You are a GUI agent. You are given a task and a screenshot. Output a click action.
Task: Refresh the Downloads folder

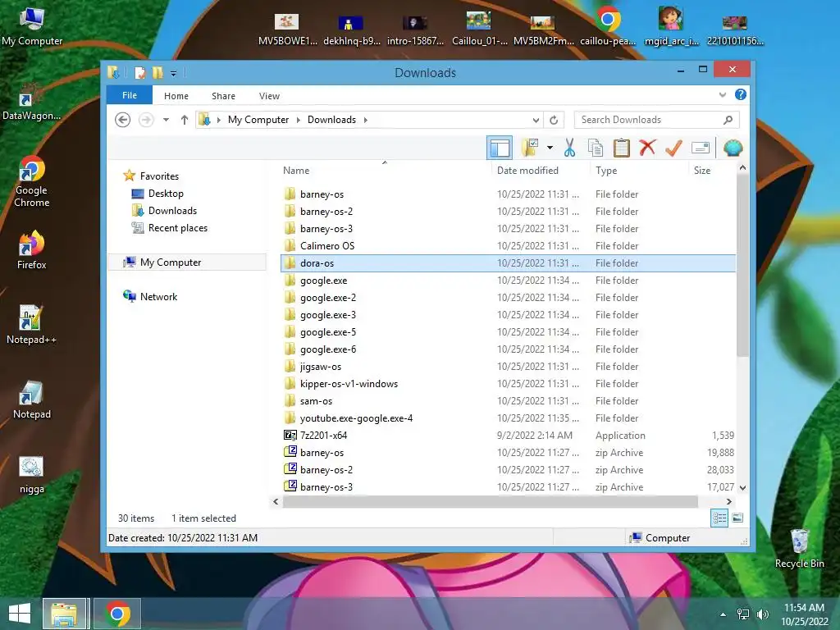(554, 120)
